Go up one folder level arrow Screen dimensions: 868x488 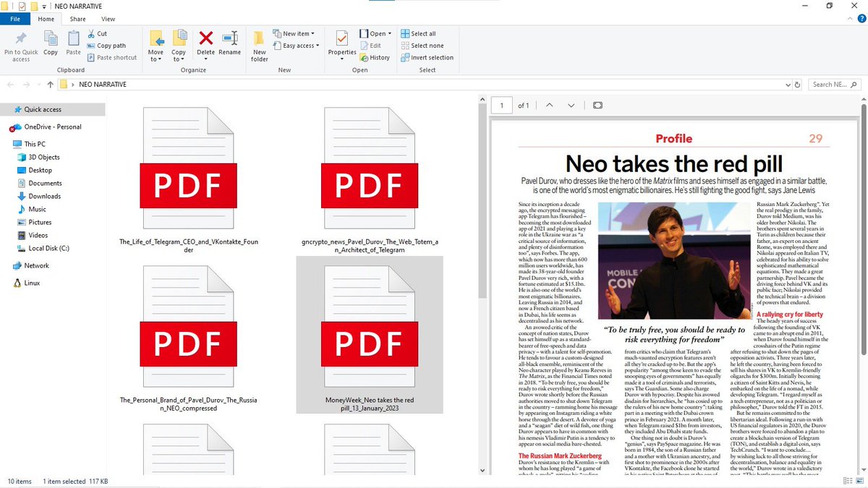[x=50, y=85]
